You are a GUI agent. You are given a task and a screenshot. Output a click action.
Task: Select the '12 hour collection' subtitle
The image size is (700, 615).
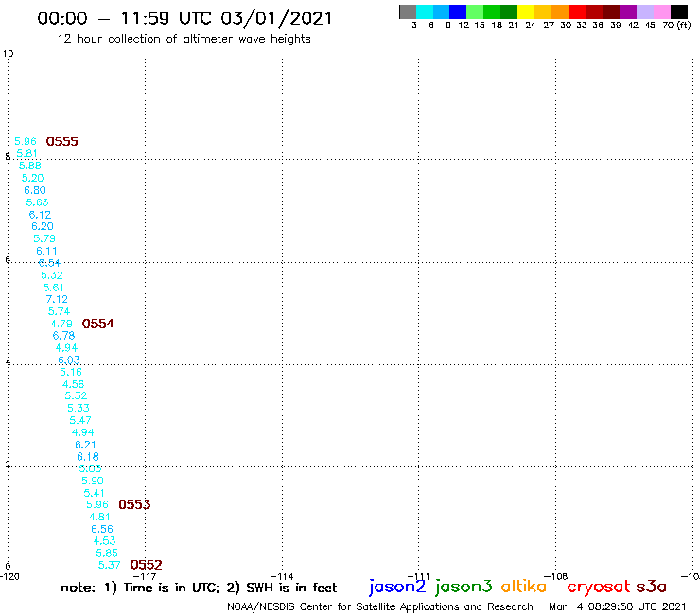click(184, 40)
